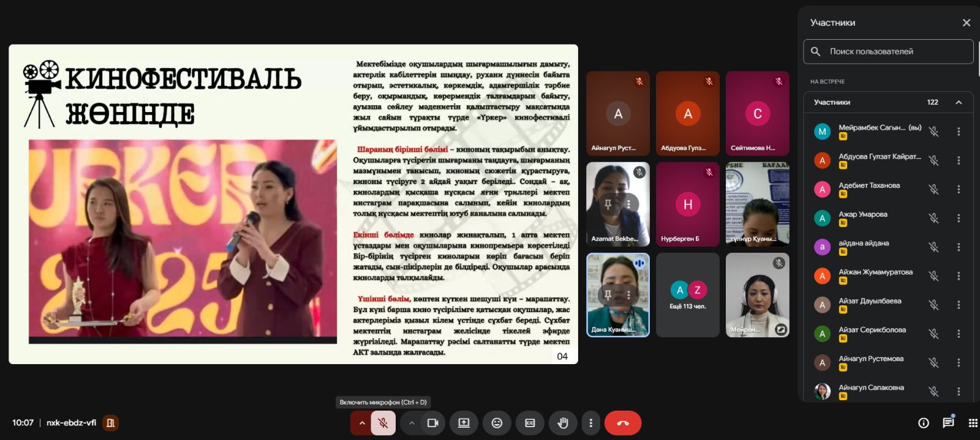Viewport: 980px width, 440px height.
Task: Toggle the camera on or off
Action: tap(432, 423)
